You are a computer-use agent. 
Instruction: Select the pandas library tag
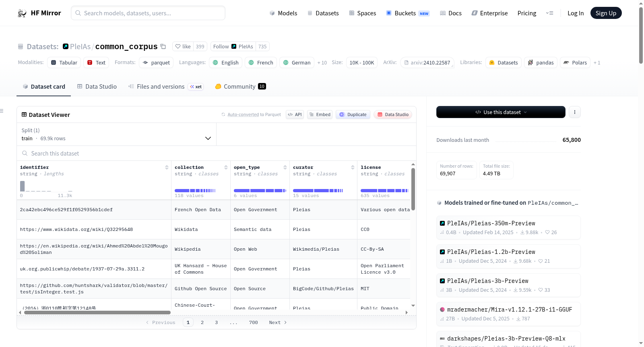coord(541,63)
